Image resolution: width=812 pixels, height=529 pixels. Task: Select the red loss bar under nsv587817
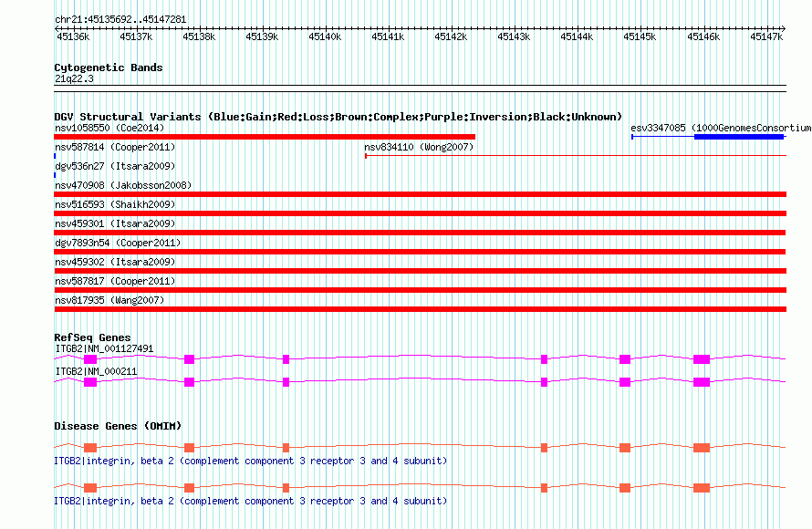point(420,290)
